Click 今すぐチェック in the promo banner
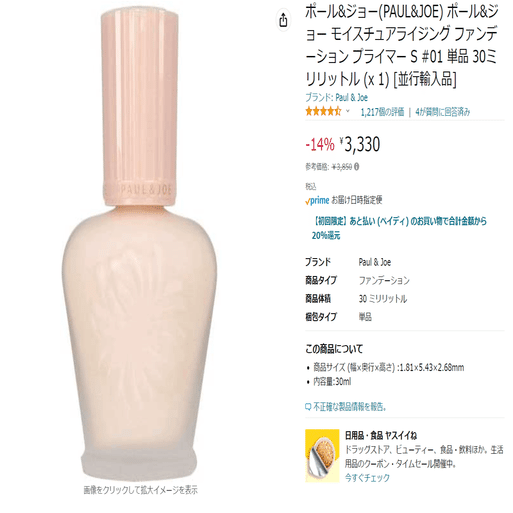Viewport: 513px width, 513px height. click(x=367, y=478)
